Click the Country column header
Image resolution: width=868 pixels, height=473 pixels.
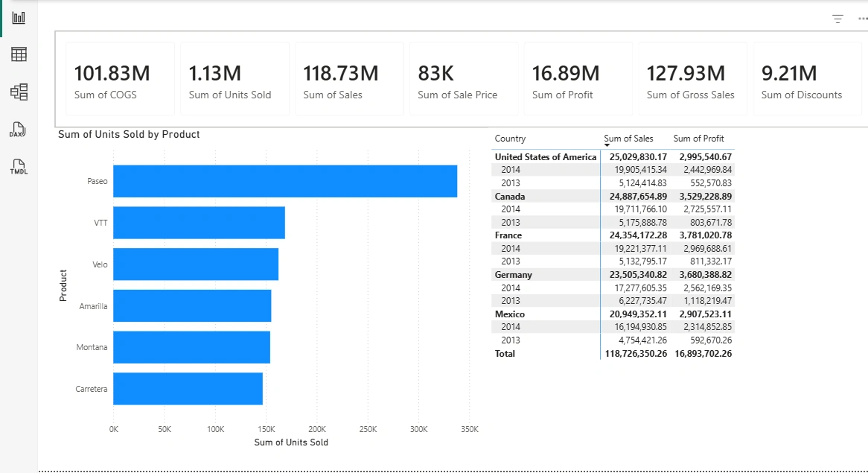point(510,139)
